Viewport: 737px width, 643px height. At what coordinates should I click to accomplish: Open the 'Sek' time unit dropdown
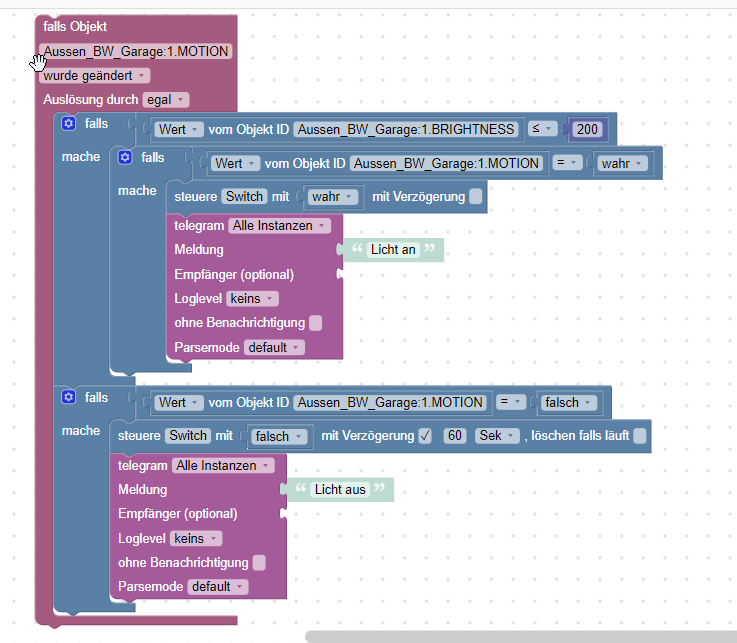(x=497, y=436)
